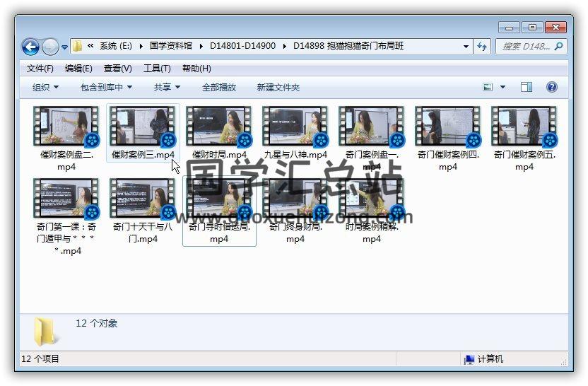This screenshot has height=386, width=588.
Task: Open the 查看(V) menu
Action: point(118,69)
